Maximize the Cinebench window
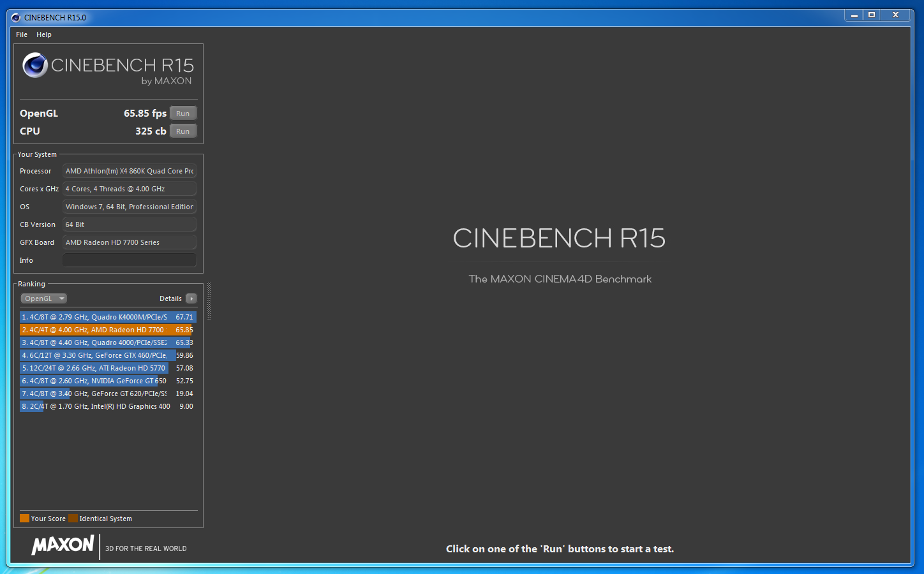The width and height of the screenshot is (924, 574). coord(872,15)
